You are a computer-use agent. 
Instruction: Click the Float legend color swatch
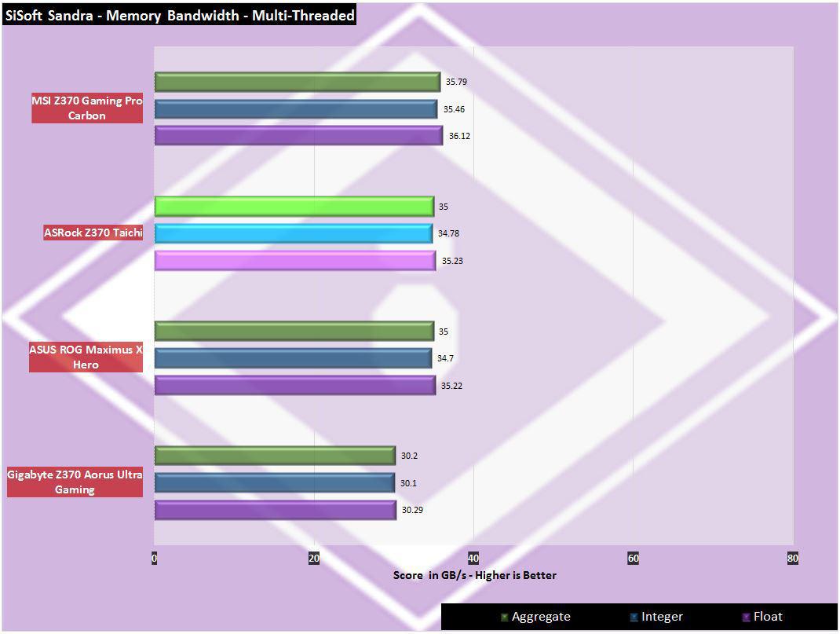(746, 618)
